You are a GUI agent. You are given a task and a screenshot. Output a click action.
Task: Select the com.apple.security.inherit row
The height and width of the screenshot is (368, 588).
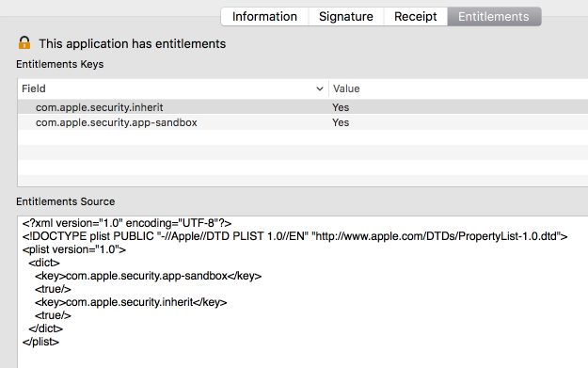pyautogui.click(x=303, y=107)
